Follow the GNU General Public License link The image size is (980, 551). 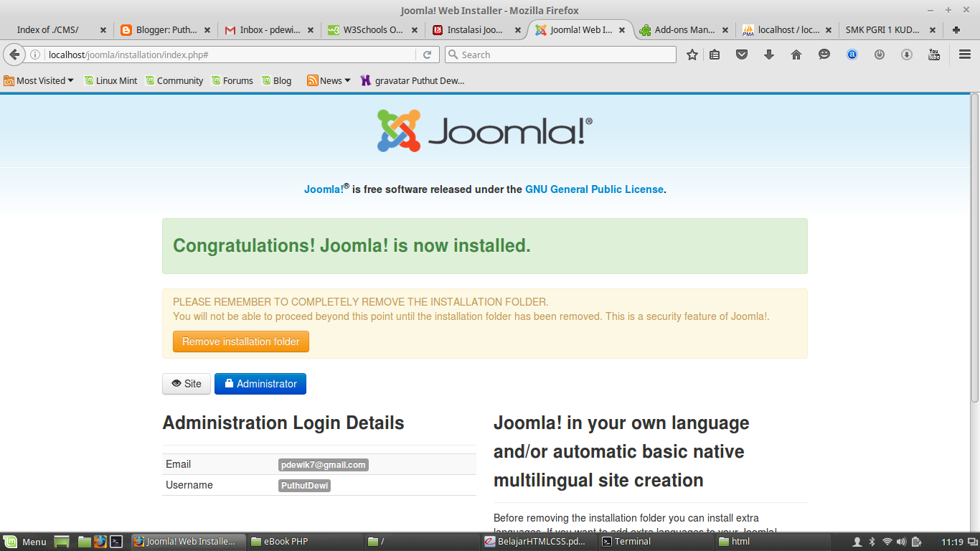594,189
